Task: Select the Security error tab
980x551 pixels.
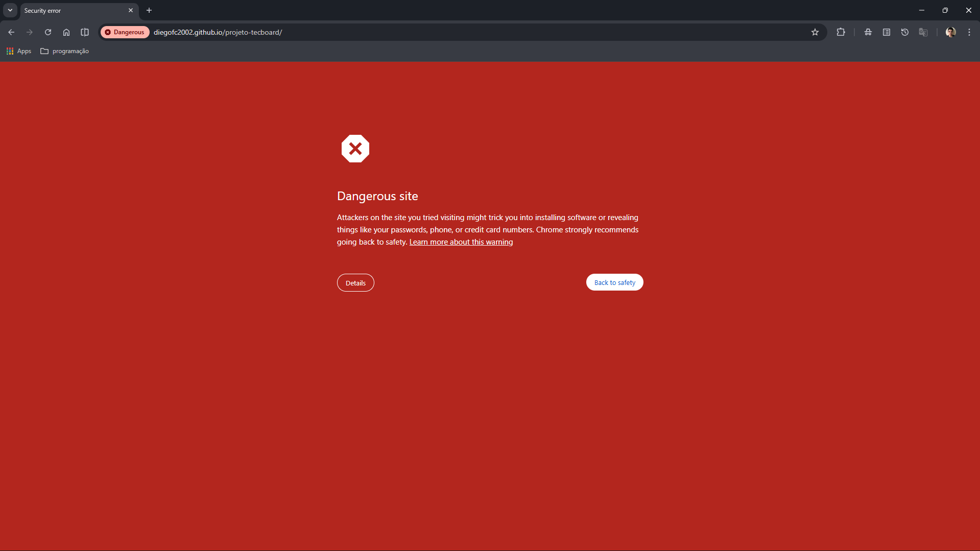Action: 79,11
